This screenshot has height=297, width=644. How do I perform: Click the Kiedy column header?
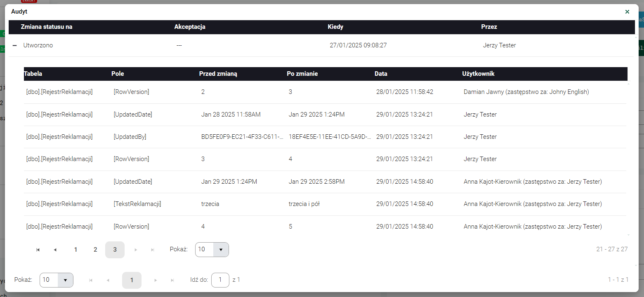[x=335, y=27]
